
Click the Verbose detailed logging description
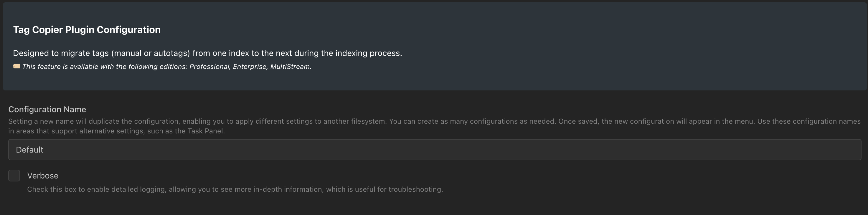pos(235,189)
